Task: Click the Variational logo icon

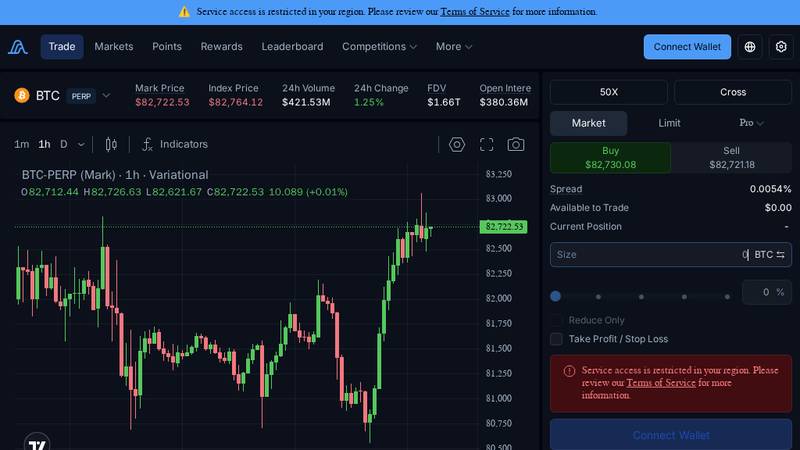Action: tap(18, 47)
